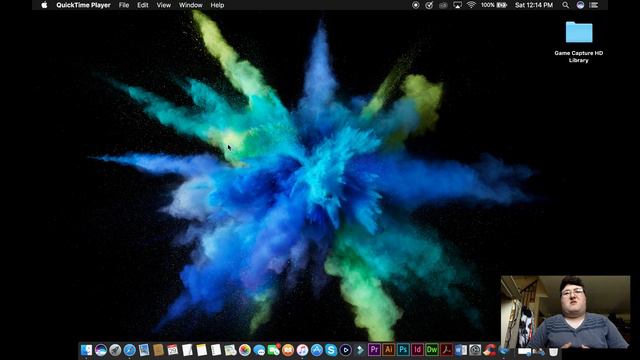Open the yellow Notes app in Dock
The height and width of the screenshot is (360, 640).
click(x=202, y=350)
